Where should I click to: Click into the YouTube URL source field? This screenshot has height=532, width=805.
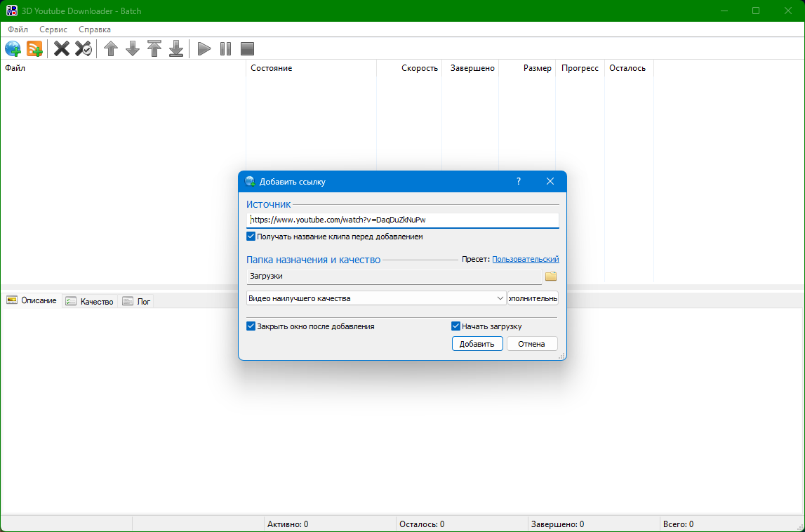402,220
